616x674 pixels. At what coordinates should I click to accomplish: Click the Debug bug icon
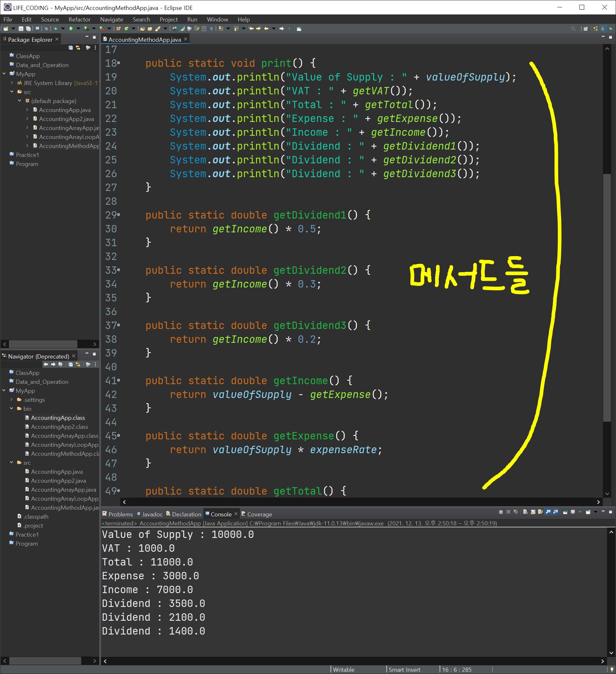pos(56,29)
